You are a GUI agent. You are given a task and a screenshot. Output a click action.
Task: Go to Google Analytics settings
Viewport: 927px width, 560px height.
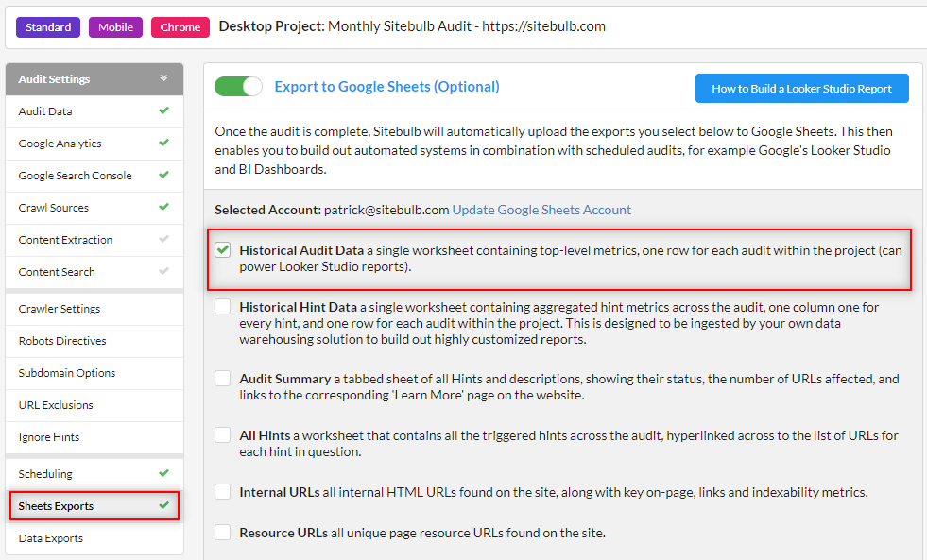point(94,144)
